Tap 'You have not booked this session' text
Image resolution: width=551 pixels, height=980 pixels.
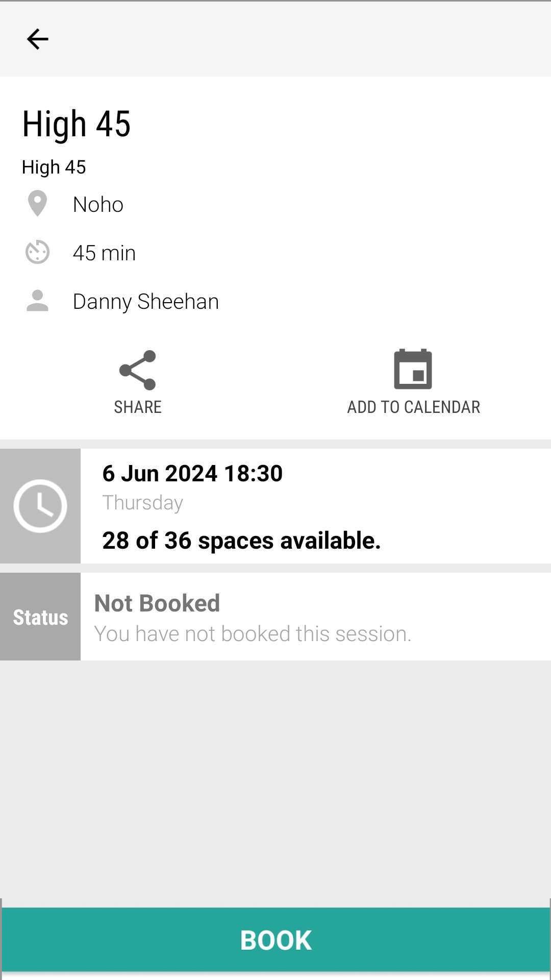pyautogui.click(x=253, y=633)
